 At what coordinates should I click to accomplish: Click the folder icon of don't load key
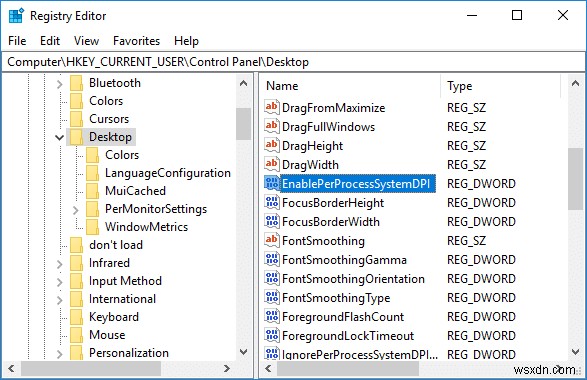point(77,245)
